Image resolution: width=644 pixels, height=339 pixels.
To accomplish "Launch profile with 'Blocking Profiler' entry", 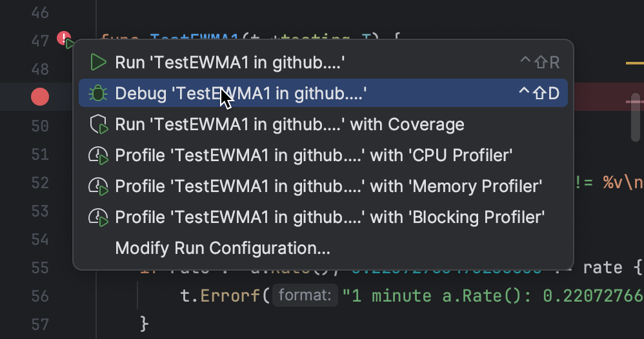I will pos(330,217).
